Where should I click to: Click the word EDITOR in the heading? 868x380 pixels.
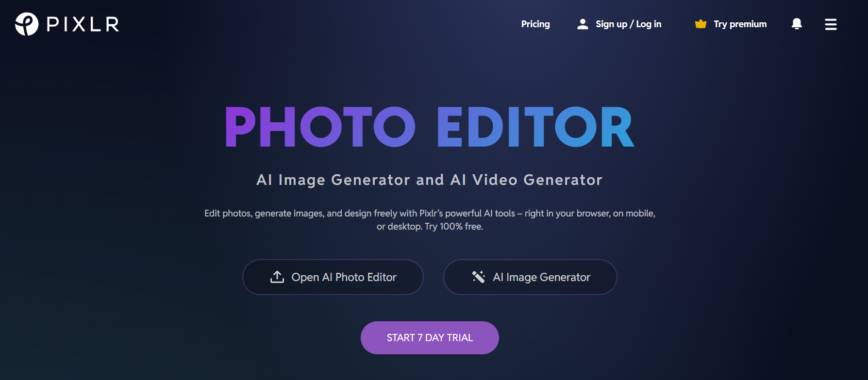coord(535,127)
